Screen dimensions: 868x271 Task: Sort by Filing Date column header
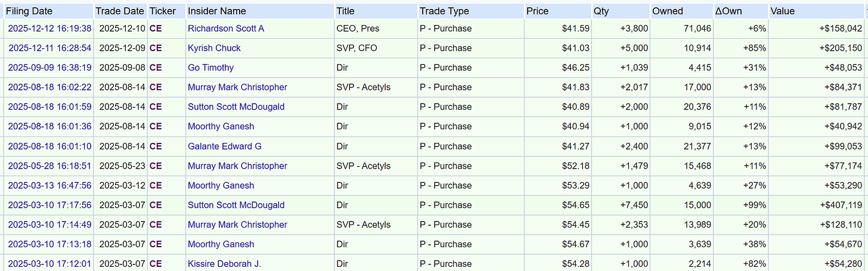[x=29, y=11]
